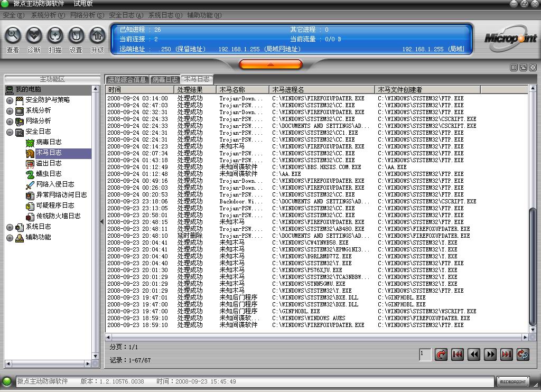The image size is (541, 392).
Task: Select 蠕虫日志 in the sidebar tree
Action: pyautogui.click(x=48, y=174)
